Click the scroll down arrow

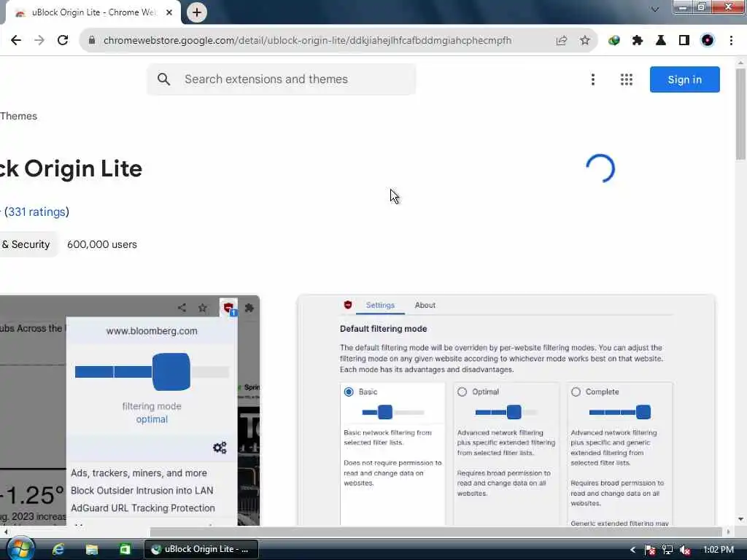[740, 519]
